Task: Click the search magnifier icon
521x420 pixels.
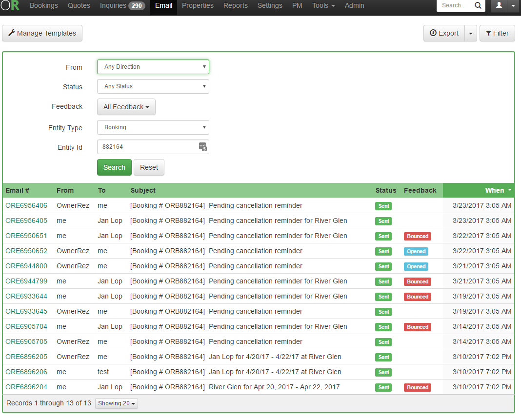Action: coord(478,6)
